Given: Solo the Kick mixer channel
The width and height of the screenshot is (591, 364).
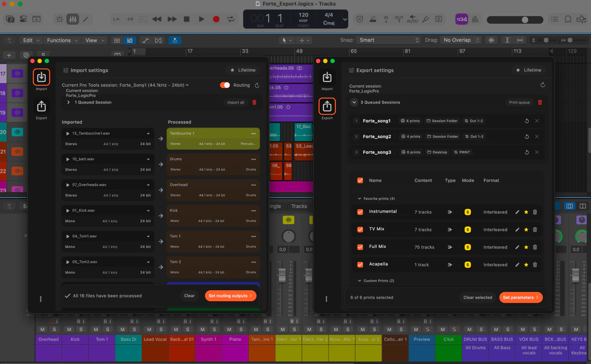Looking at the screenshot, I should 81,329.
